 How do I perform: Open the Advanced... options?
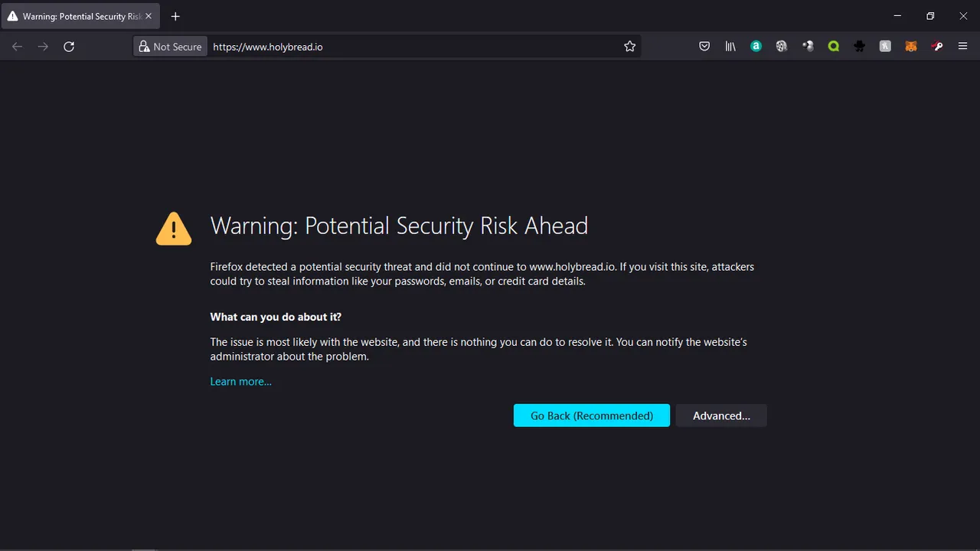(x=721, y=416)
